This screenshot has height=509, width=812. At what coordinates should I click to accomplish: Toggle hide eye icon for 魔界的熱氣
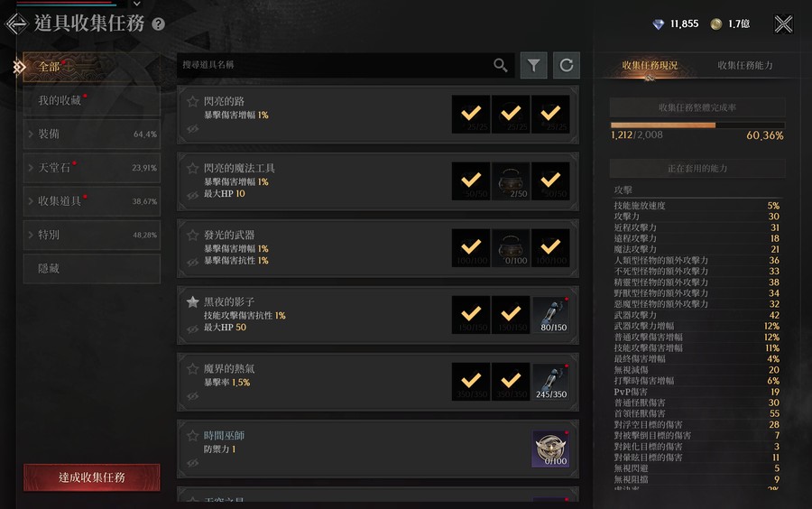pos(193,396)
